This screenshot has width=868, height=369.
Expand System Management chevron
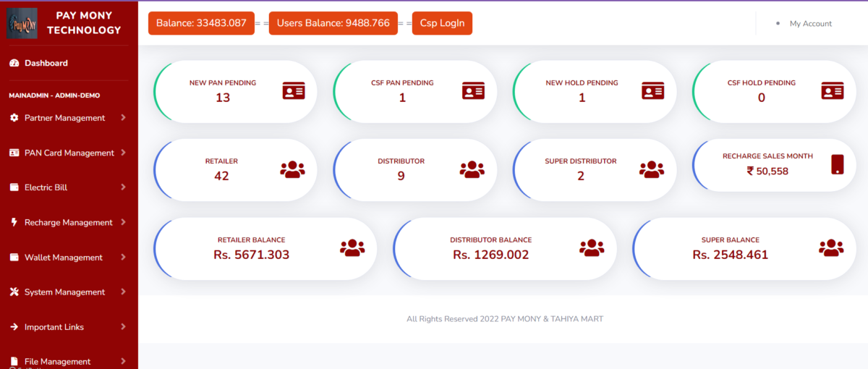[123, 291]
